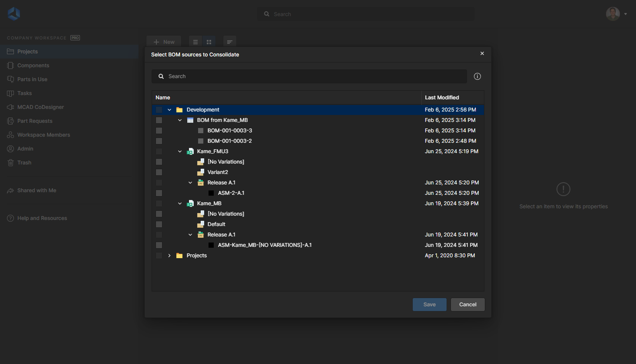Click the Projects folder icon in the tree
Screen dimensions: 636x364
[x=179, y=256]
